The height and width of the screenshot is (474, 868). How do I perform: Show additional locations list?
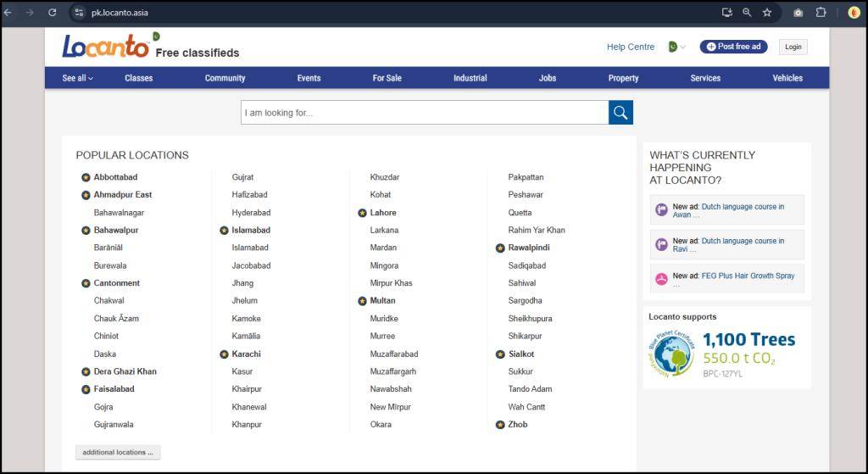(118, 452)
